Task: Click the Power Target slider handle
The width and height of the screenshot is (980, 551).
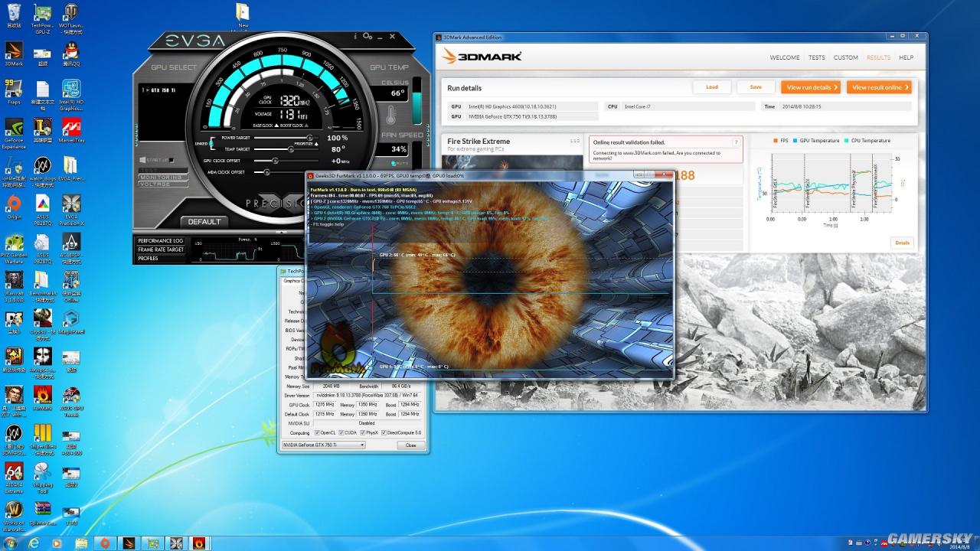Action: click(x=309, y=138)
